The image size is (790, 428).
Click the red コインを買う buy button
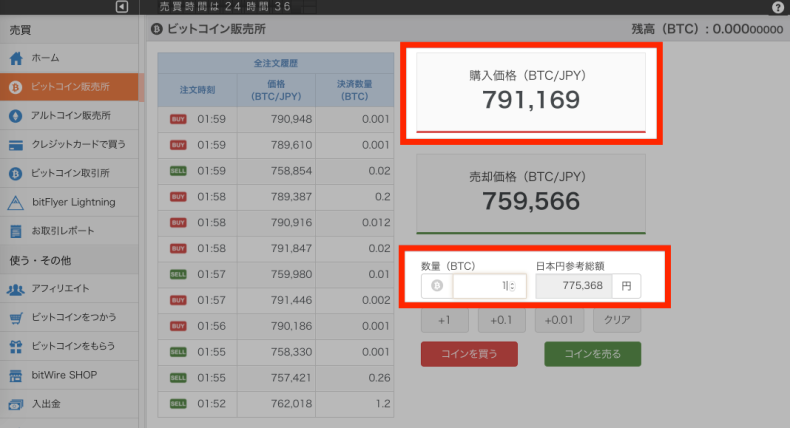[469, 354]
